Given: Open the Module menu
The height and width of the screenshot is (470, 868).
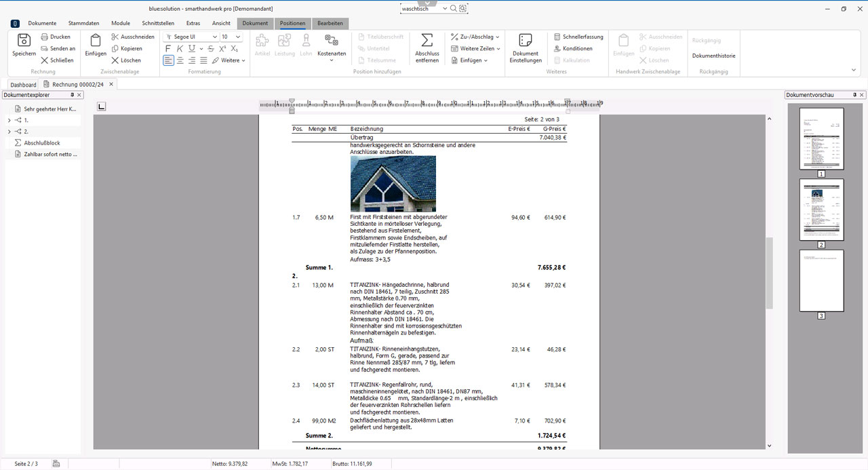Looking at the screenshot, I should pyautogui.click(x=121, y=23).
